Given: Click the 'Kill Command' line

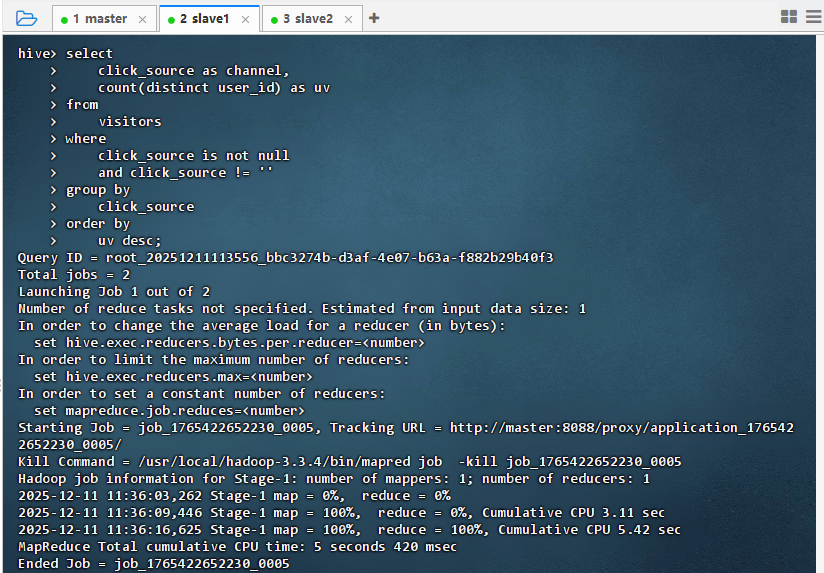Looking at the screenshot, I should pyautogui.click(x=349, y=462).
